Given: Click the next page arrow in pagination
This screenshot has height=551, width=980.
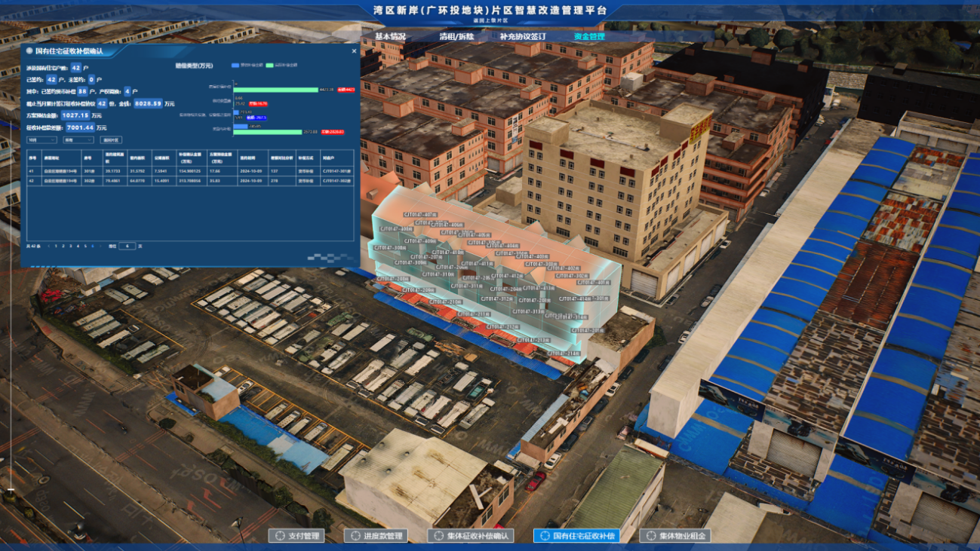Looking at the screenshot, I should pyautogui.click(x=100, y=246).
